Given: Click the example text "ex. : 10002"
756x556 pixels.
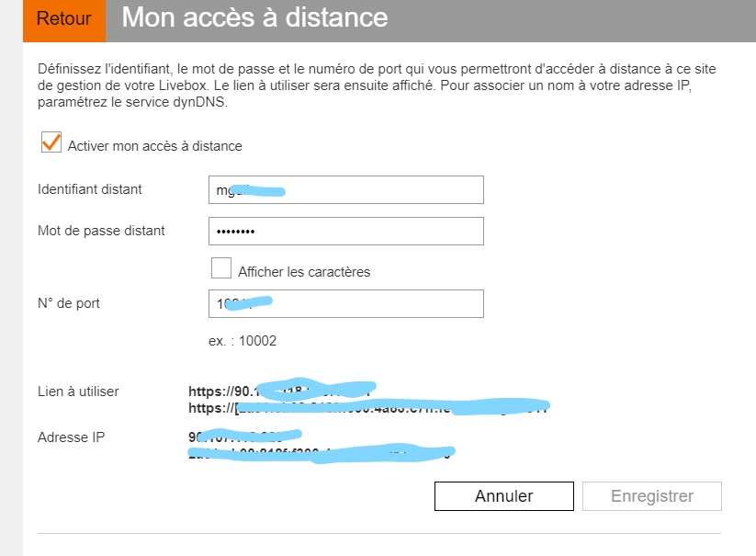Looking at the screenshot, I should pyautogui.click(x=245, y=340).
